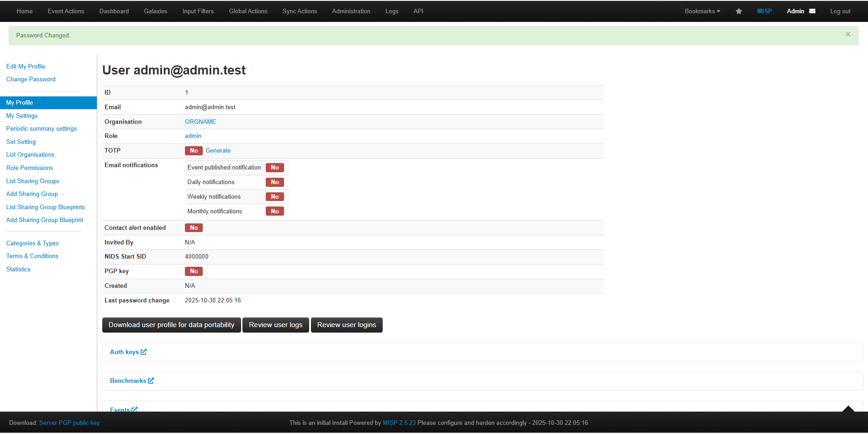Open the envelope messages icon beside Admin
The width and height of the screenshot is (868, 434).
(812, 11)
